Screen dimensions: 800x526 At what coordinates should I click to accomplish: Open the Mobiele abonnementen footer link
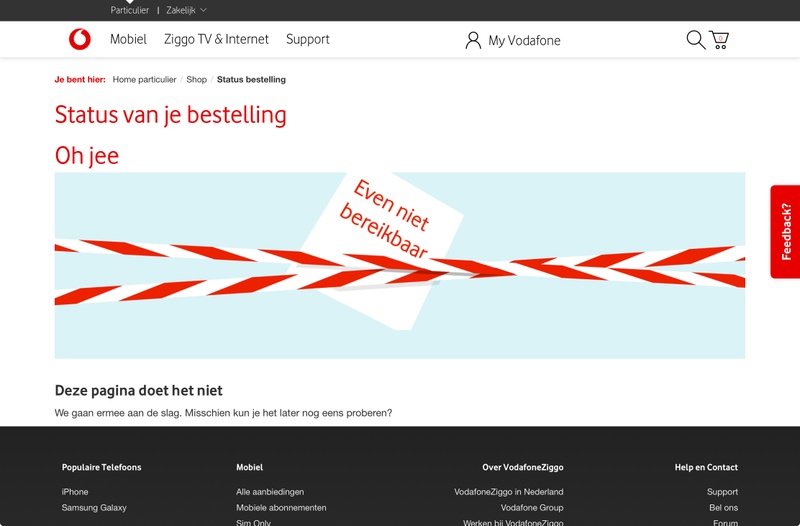[281, 508]
